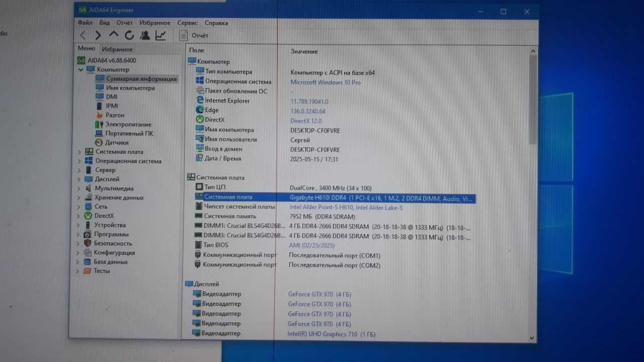Click the База данных tree item icon
The width and height of the screenshot is (644, 362).
[x=88, y=261]
